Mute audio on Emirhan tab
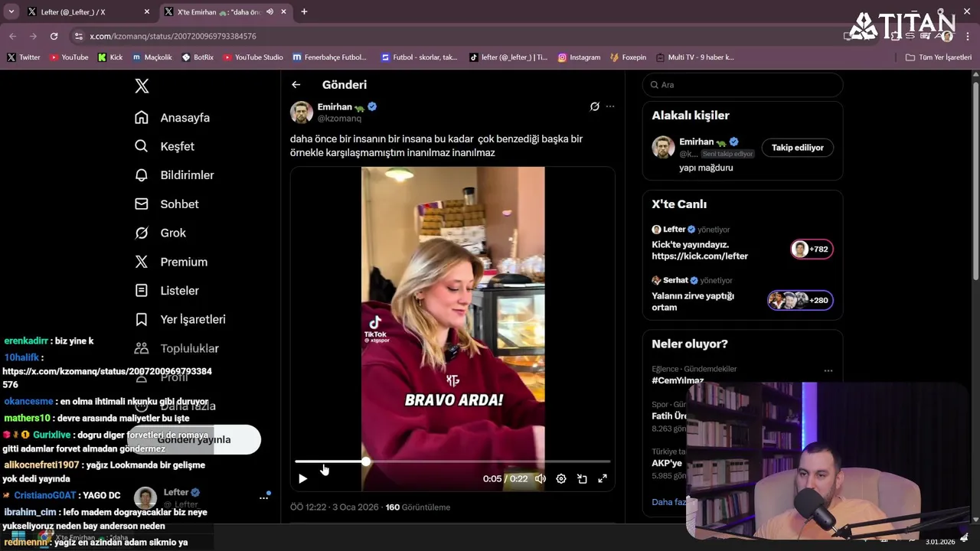 click(269, 12)
